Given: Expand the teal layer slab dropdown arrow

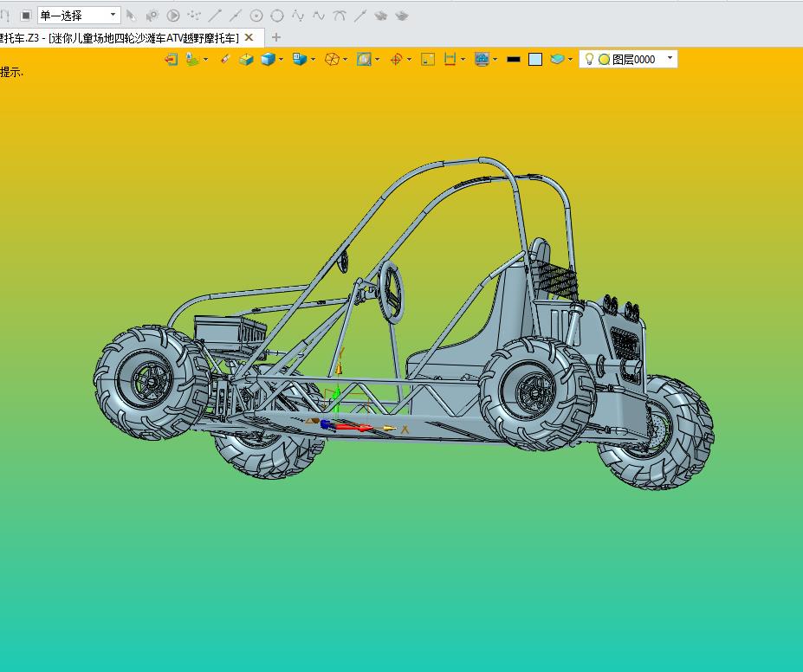Looking at the screenshot, I should (x=571, y=60).
